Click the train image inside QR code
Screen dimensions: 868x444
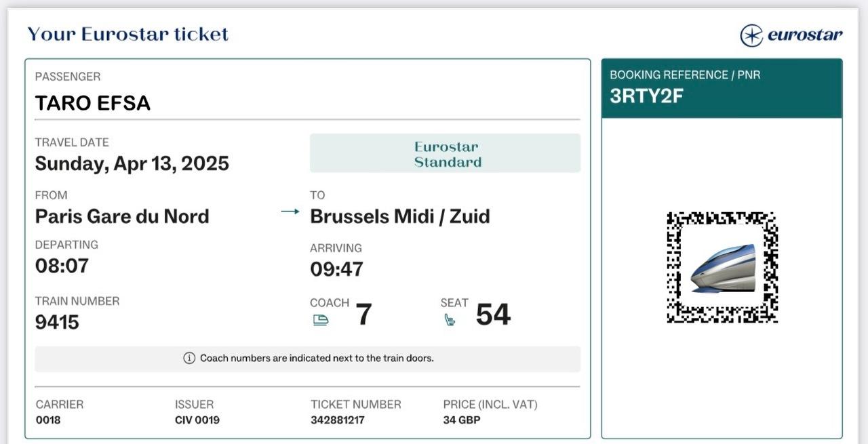[723, 269]
